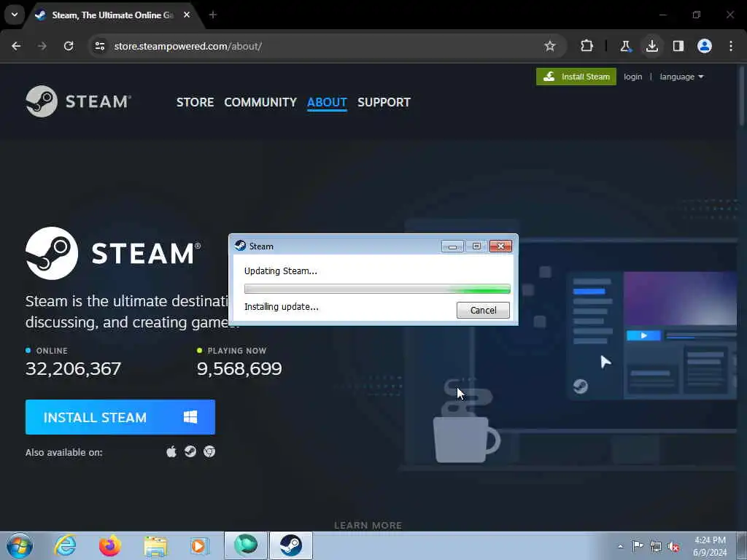The width and height of the screenshot is (747, 560).
Task: Open the SUPPORT menu
Action: (384, 102)
